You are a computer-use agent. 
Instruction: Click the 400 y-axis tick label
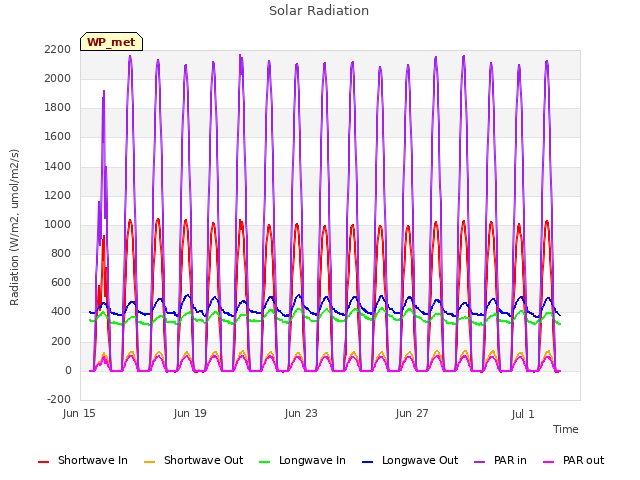point(61,312)
